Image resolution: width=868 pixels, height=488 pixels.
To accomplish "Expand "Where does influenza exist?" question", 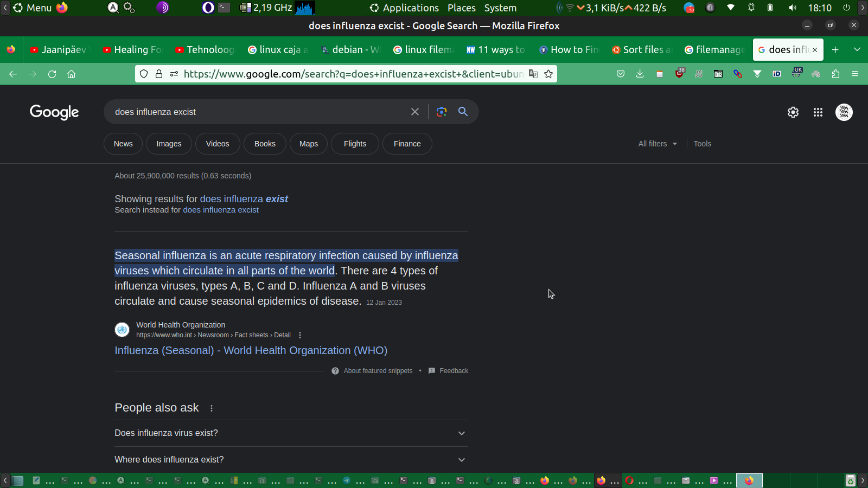I will click(291, 460).
